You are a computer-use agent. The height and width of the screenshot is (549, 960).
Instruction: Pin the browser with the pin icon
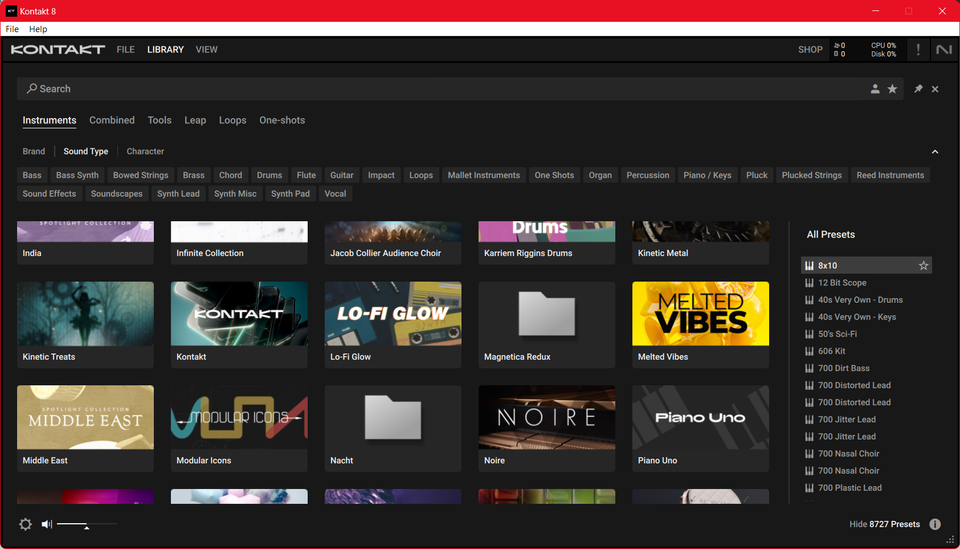tap(918, 89)
